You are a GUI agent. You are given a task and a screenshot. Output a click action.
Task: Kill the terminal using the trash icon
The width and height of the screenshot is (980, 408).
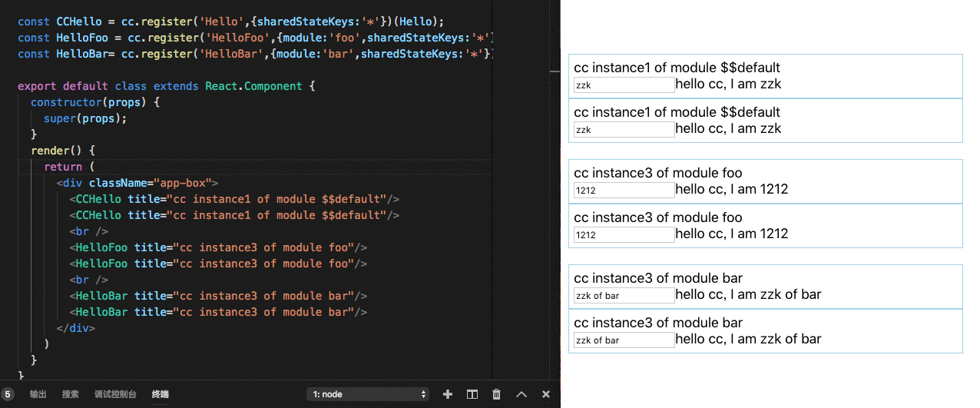tap(497, 394)
